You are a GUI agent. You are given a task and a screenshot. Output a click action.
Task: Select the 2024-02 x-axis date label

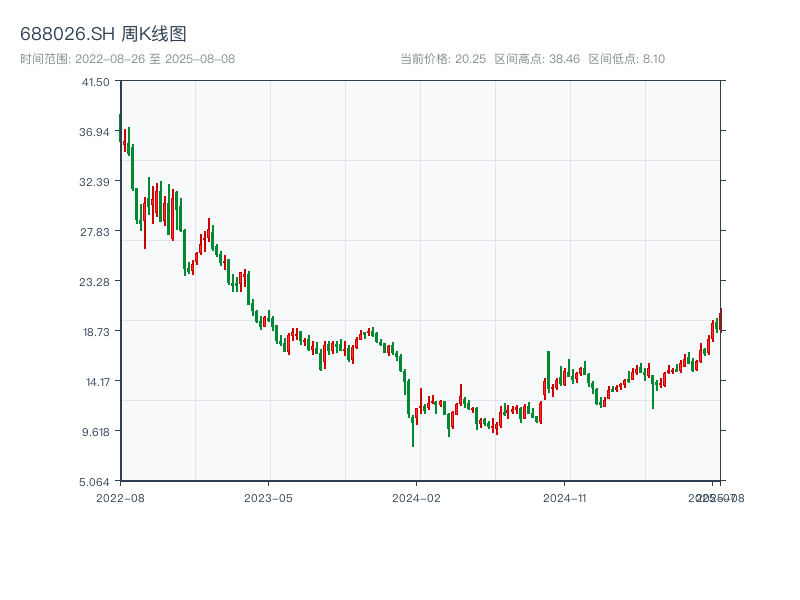(417, 497)
